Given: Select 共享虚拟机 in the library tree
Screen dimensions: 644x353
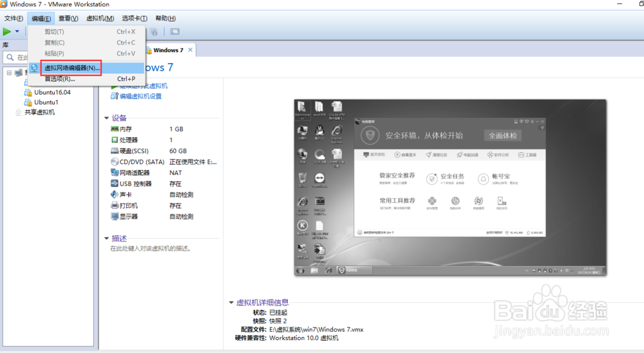Looking at the screenshot, I should (x=39, y=112).
